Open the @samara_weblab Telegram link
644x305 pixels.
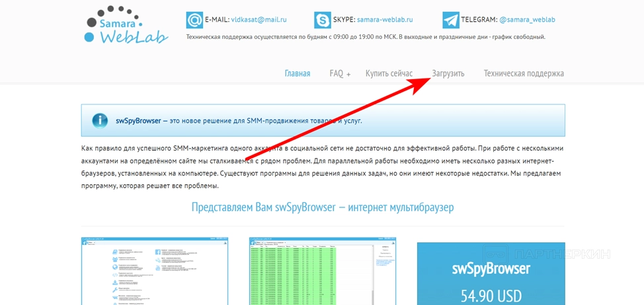(x=528, y=19)
